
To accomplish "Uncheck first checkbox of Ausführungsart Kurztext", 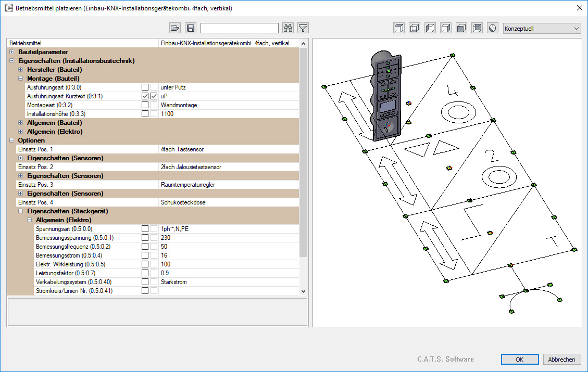I will [x=145, y=96].
